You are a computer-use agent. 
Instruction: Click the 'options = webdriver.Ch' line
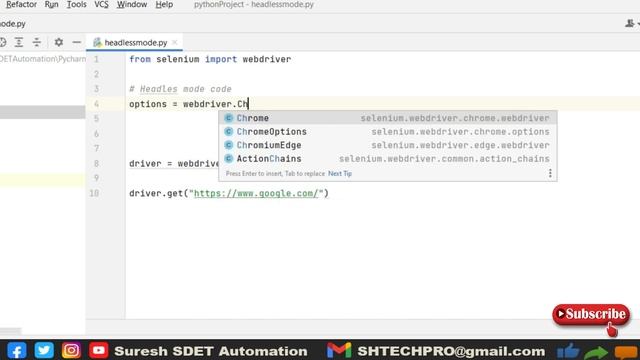[189, 104]
